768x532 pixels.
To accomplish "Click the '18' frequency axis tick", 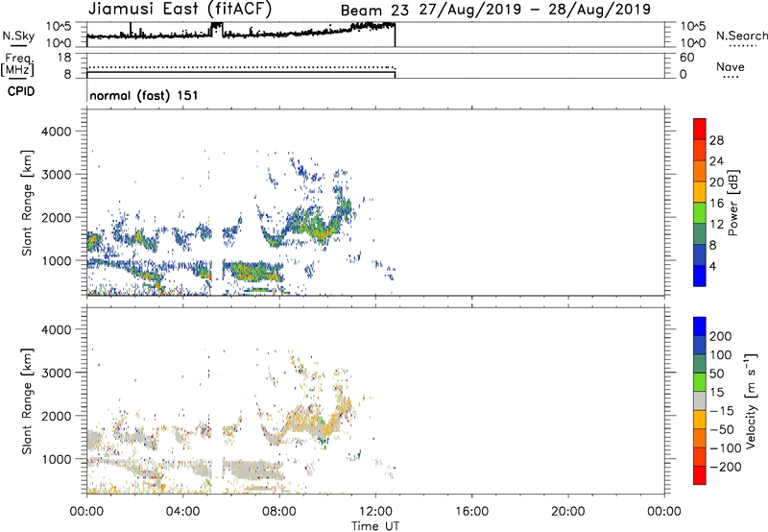I will pos(64,58).
